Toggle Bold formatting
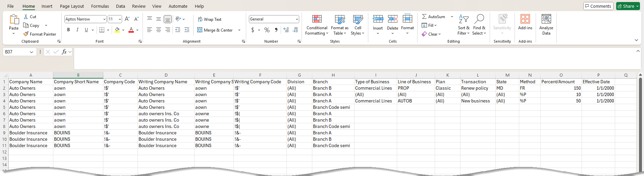 pyautogui.click(x=68, y=30)
